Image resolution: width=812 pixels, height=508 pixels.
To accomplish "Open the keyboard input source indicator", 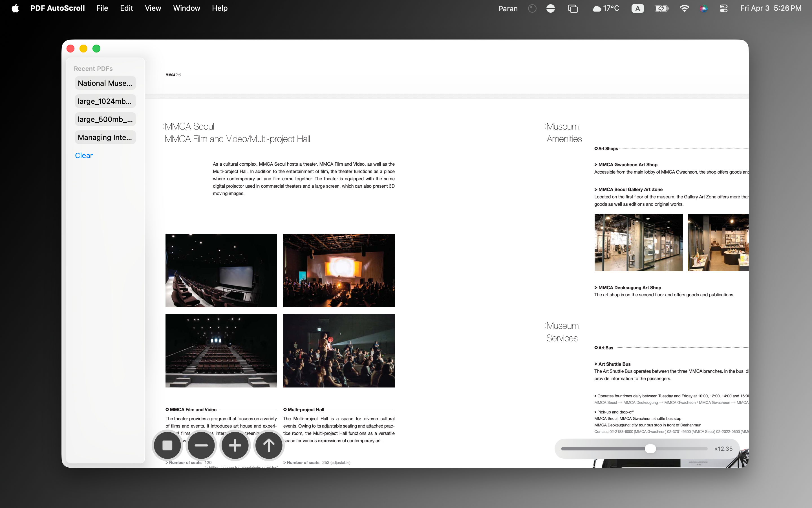I will click(x=637, y=8).
